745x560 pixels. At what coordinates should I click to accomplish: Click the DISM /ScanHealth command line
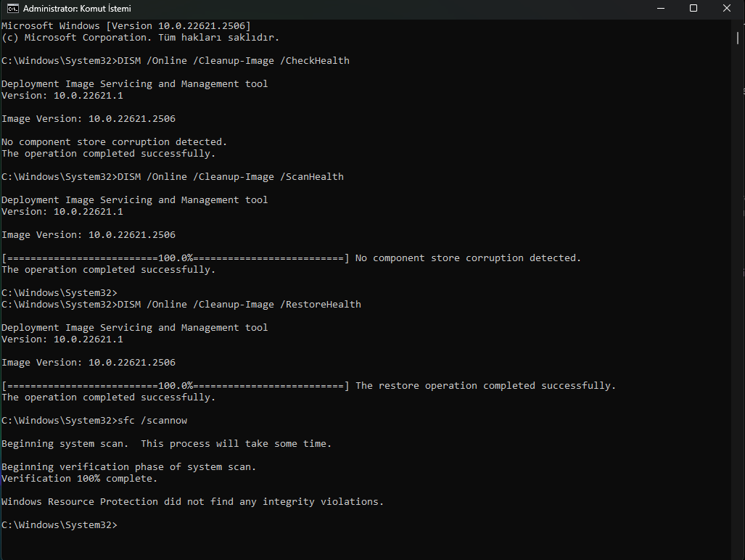pos(173,177)
